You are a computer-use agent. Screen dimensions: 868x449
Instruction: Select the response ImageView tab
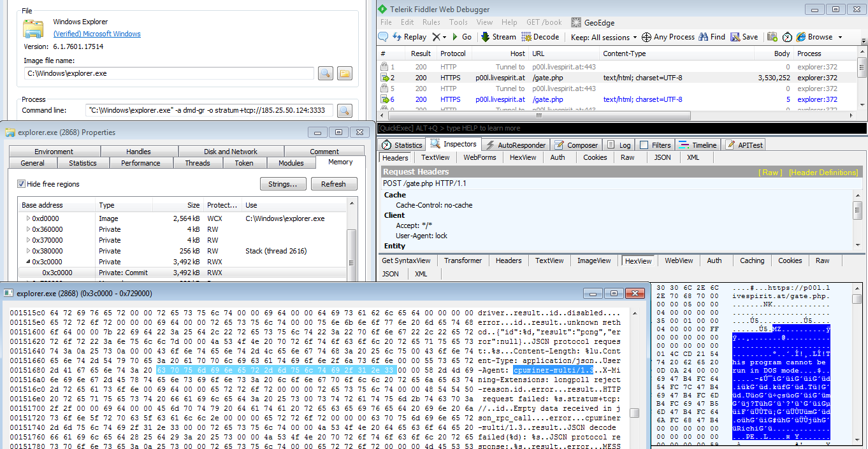594,260
